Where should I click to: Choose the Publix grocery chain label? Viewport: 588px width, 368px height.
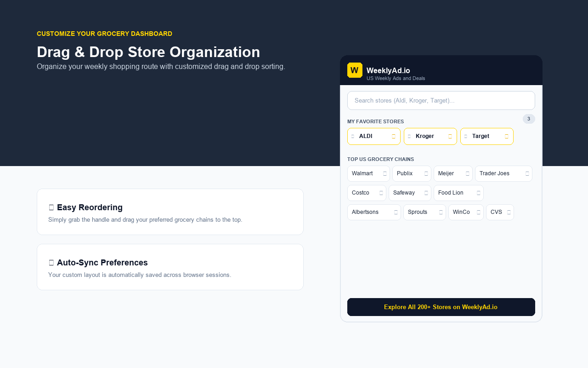click(405, 173)
